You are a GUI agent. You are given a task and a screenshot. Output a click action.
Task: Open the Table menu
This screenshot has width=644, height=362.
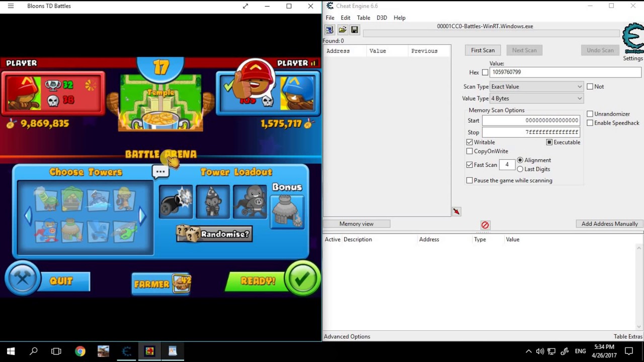(x=363, y=18)
